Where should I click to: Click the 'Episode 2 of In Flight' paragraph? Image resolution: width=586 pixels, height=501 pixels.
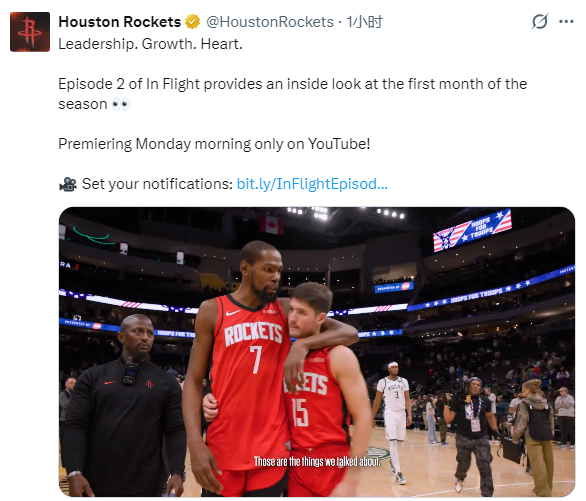(293, 94)
